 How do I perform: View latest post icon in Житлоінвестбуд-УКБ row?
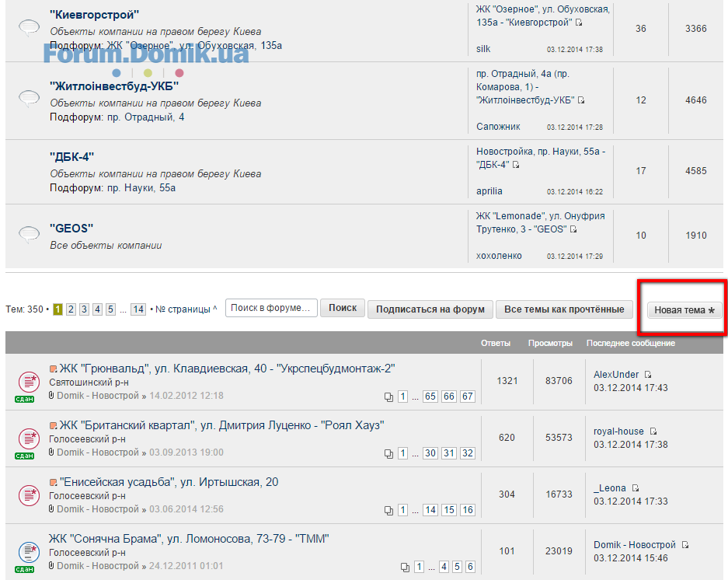[581, 100]
